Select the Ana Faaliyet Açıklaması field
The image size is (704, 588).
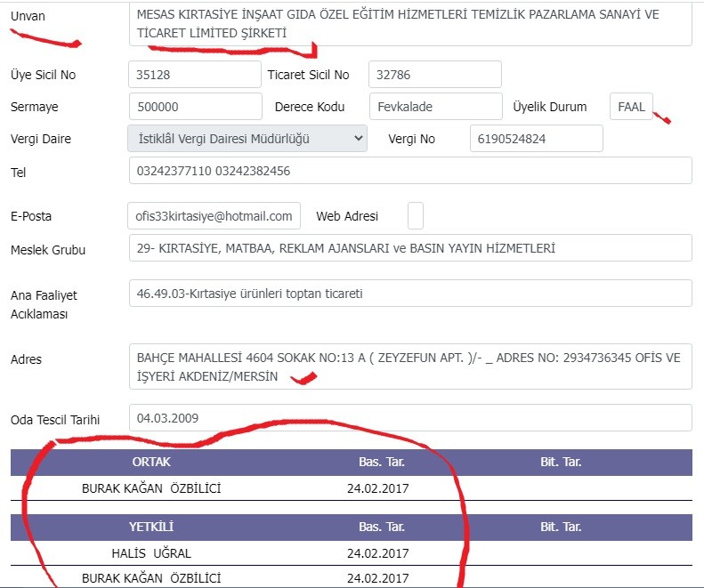[410, 294]
